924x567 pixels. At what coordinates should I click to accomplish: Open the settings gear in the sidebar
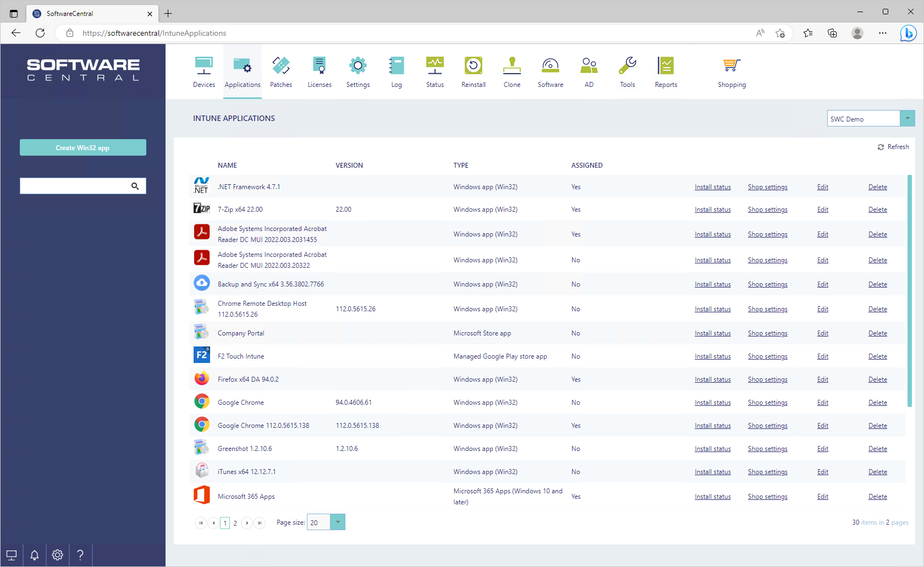57,555
